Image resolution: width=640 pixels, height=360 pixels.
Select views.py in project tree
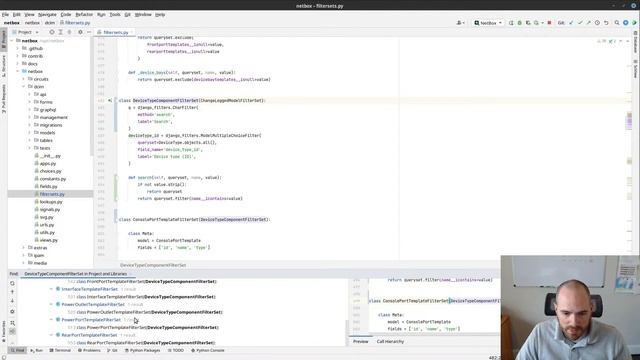[x=49, y=240]
